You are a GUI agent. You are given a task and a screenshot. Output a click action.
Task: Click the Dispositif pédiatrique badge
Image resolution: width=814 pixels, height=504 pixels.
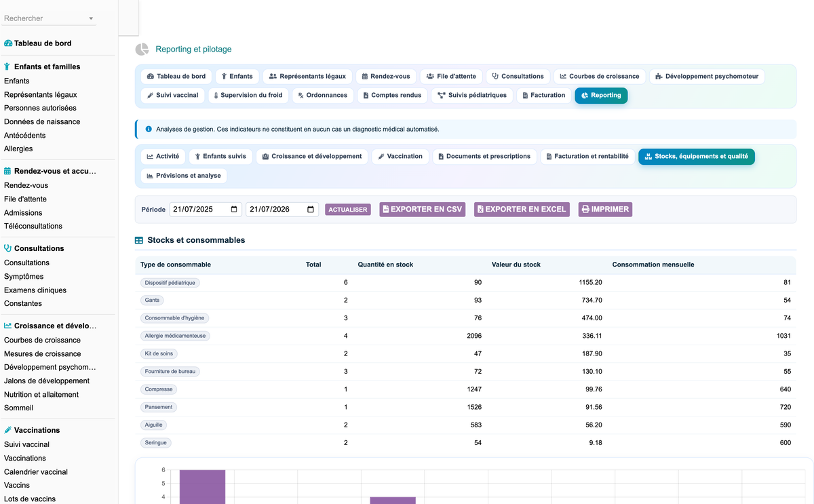tap(170, 282)
